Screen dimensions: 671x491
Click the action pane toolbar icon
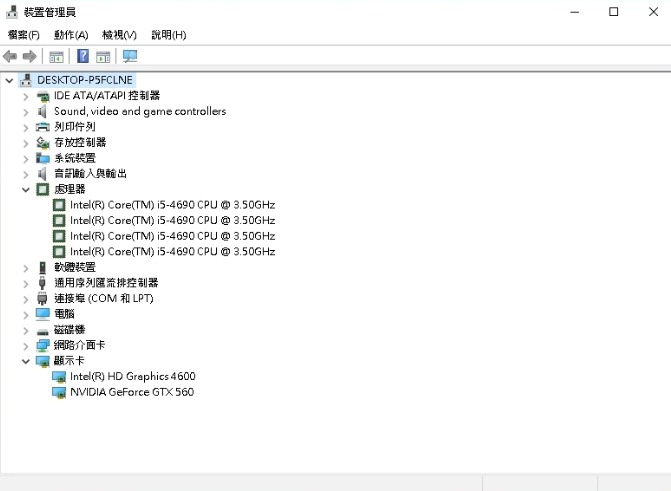(x=103, y=57)
